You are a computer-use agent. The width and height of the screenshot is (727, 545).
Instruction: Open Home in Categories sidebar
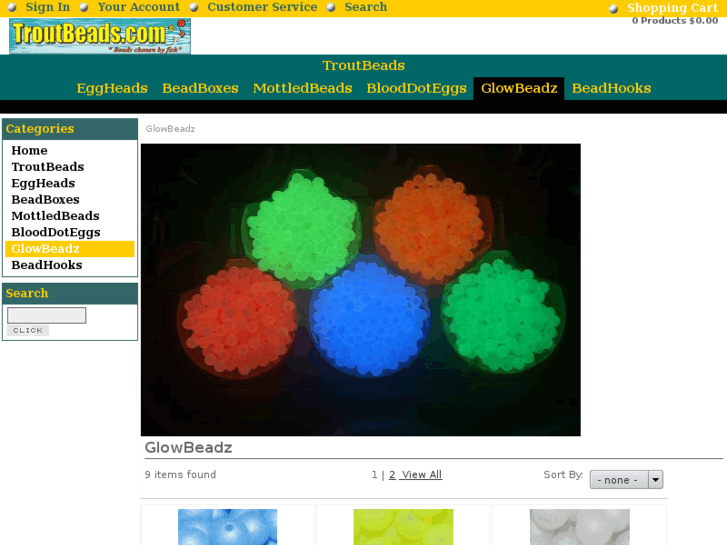coord(29,150)
